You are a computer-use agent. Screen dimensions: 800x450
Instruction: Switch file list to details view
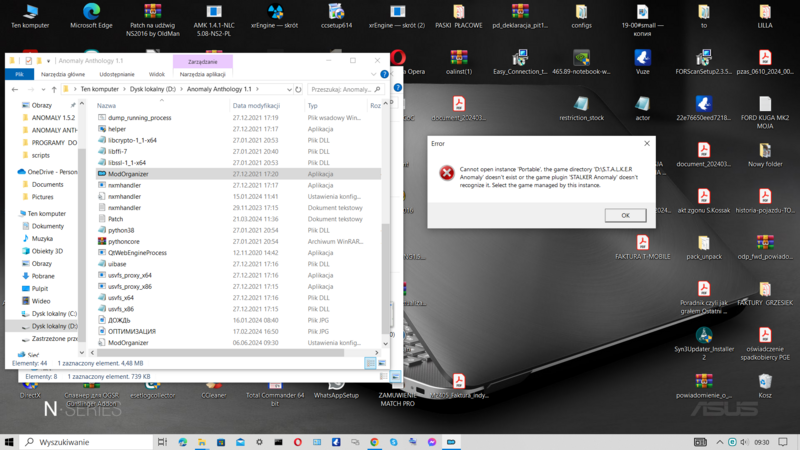tap(369, 364)
